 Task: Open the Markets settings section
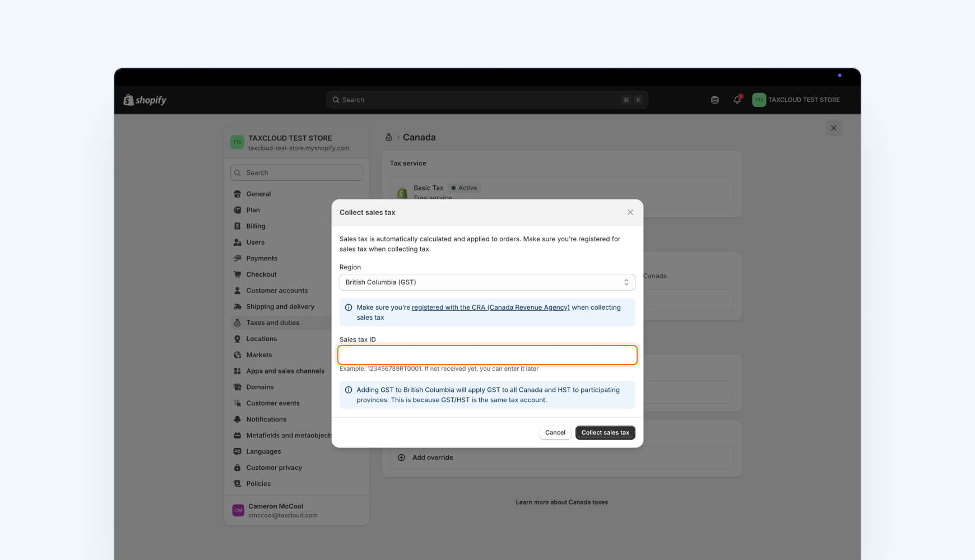coord(260,354)
